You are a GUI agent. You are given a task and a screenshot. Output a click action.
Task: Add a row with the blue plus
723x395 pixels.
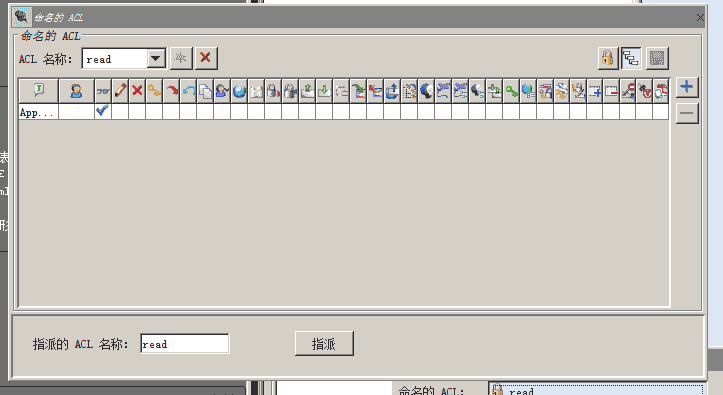(x=687, y=87)
